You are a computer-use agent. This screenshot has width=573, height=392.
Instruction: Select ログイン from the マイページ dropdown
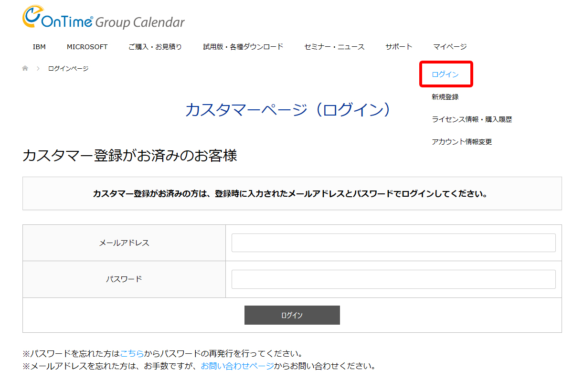(x=446, y=74)
